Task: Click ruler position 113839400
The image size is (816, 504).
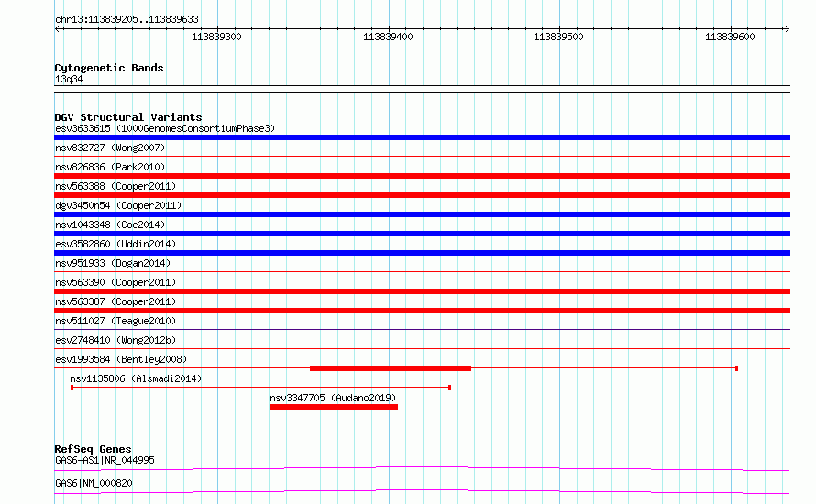Action: click(388, 37)
